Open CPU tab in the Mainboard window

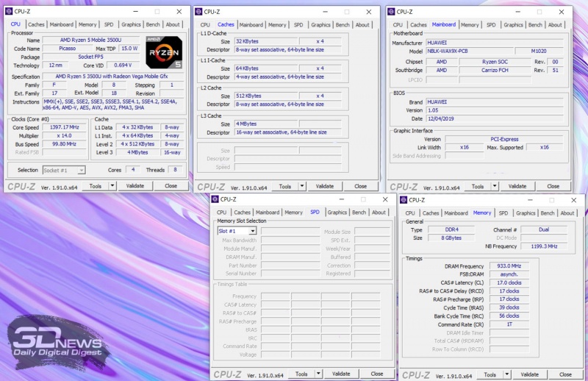pos(398,25)
